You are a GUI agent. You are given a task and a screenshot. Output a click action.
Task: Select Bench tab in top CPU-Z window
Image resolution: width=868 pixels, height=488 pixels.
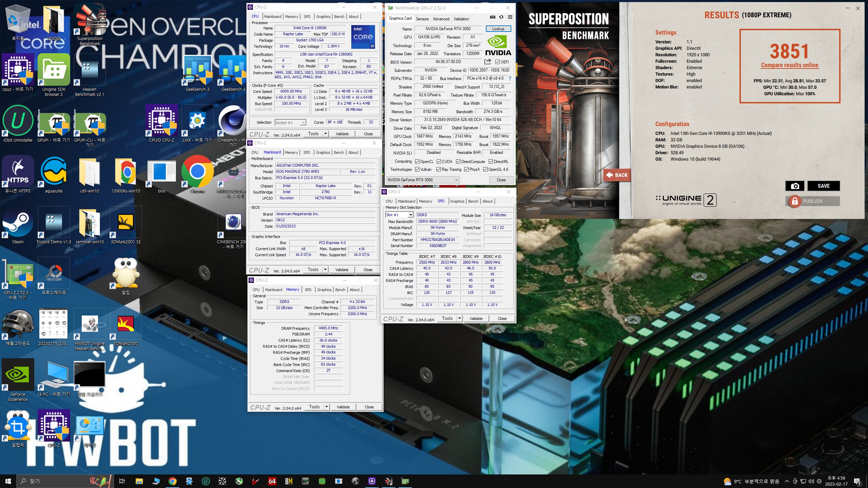[x=339, y=17]
